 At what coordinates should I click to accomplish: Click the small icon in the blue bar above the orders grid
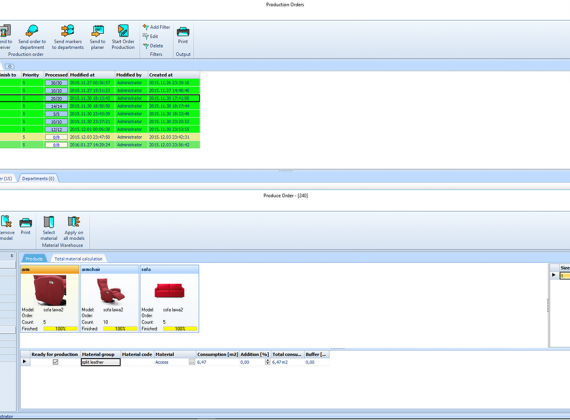click(9, 66)
